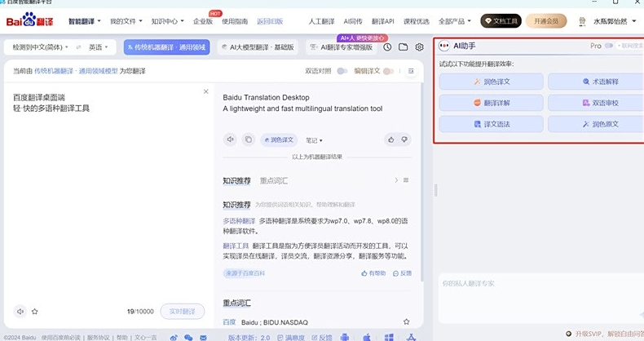The image size is (644, 341).
Task: Open email icon in footer
Action: pos(203,337)
